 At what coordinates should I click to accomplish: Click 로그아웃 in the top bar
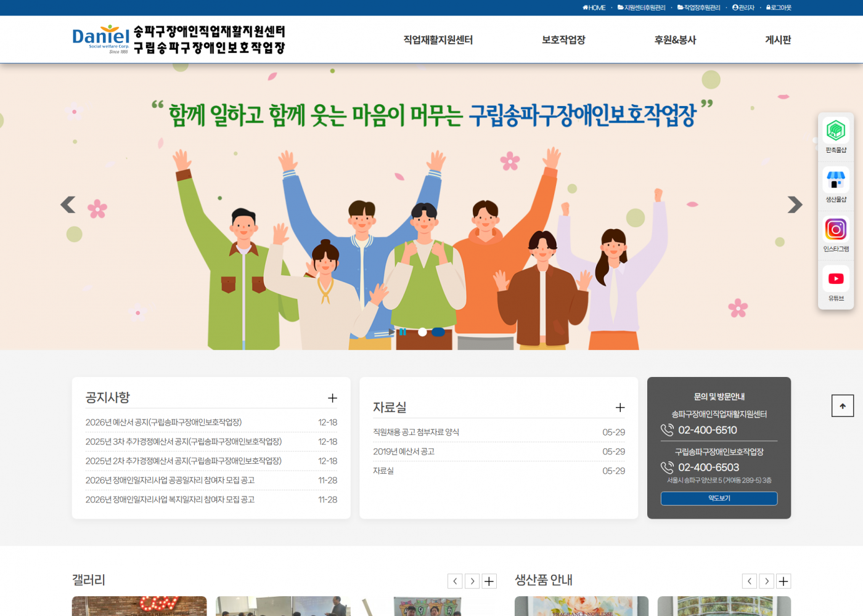[x=779, y=7]
